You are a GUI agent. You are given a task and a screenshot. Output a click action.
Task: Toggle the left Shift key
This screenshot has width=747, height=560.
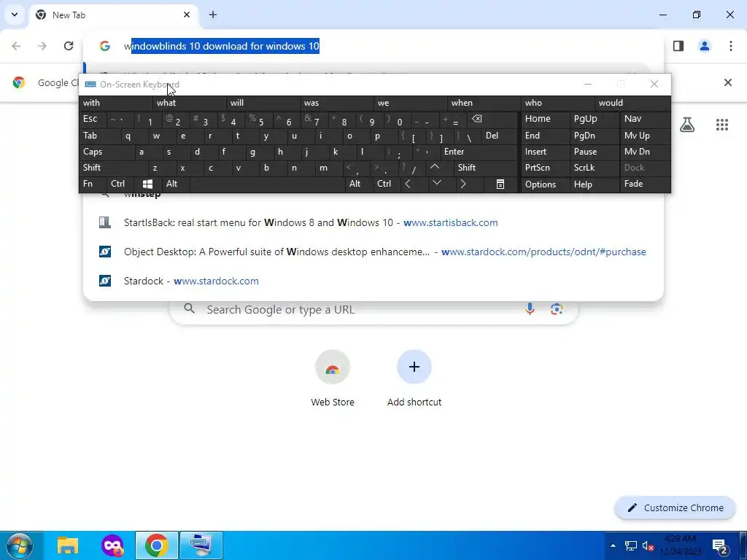click(x=113, y=168)
